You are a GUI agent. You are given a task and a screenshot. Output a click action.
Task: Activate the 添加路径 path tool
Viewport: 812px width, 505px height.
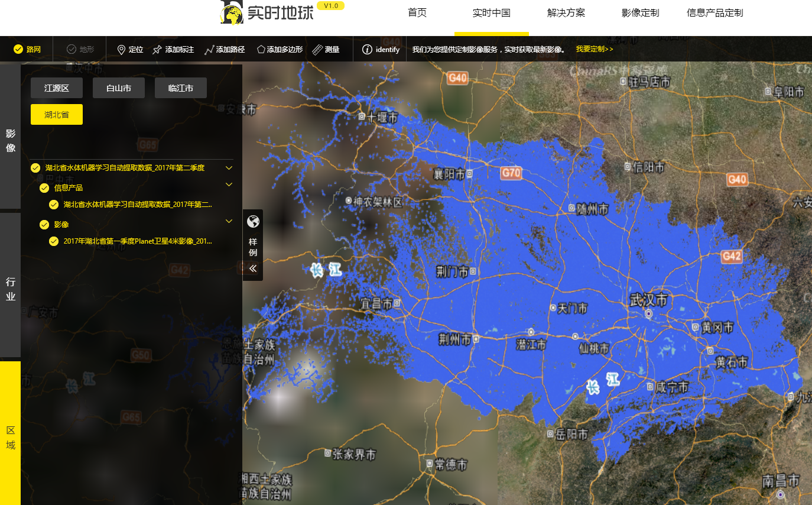225,50
